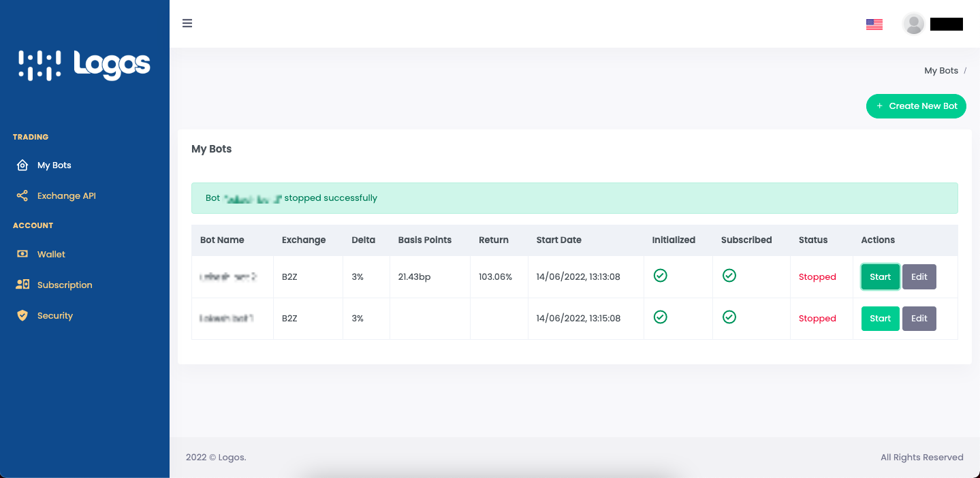Start the bot started at 13:15:08
Screen dimensions: 980x478
[x=881, y=319]
